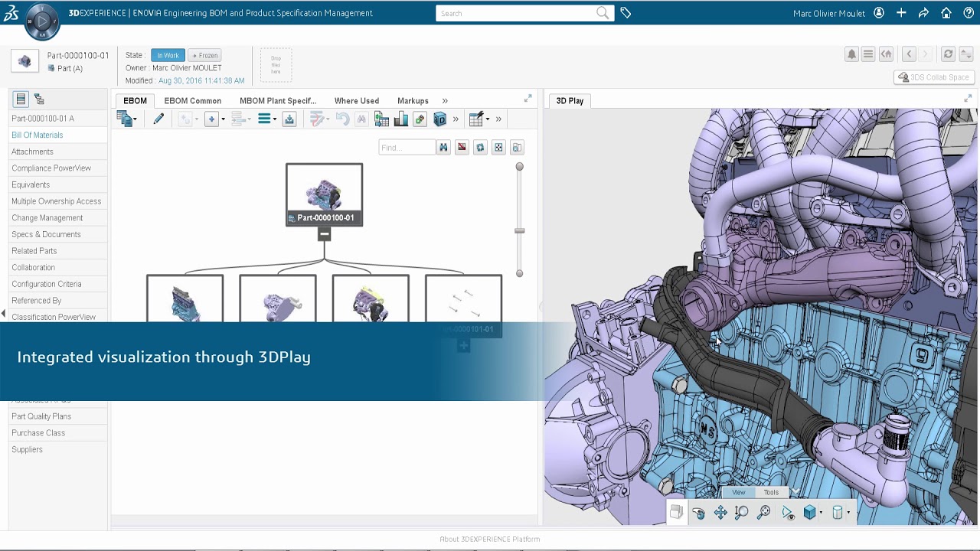This screenshot has height=551, width=980.
Task: Show more tabs with double chevron
Action: click(x=445, y=101)
